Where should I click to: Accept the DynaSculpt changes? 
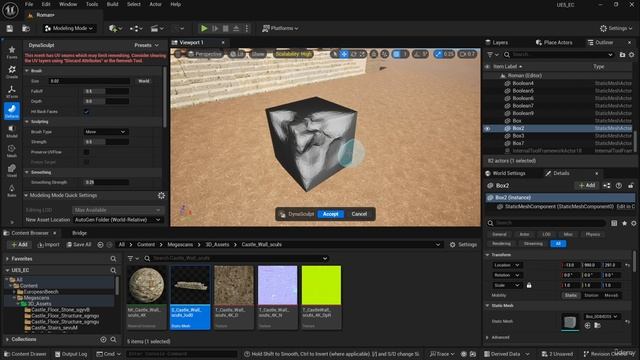331,214
